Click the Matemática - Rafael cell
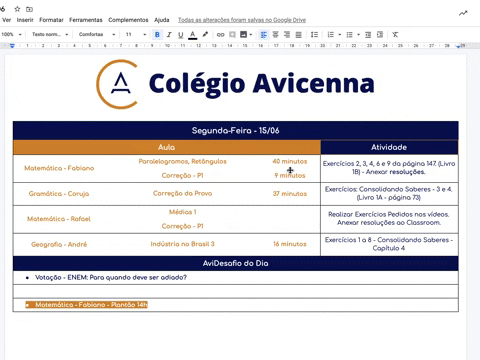This screenshot has height=360, width=480. (59, 219)
